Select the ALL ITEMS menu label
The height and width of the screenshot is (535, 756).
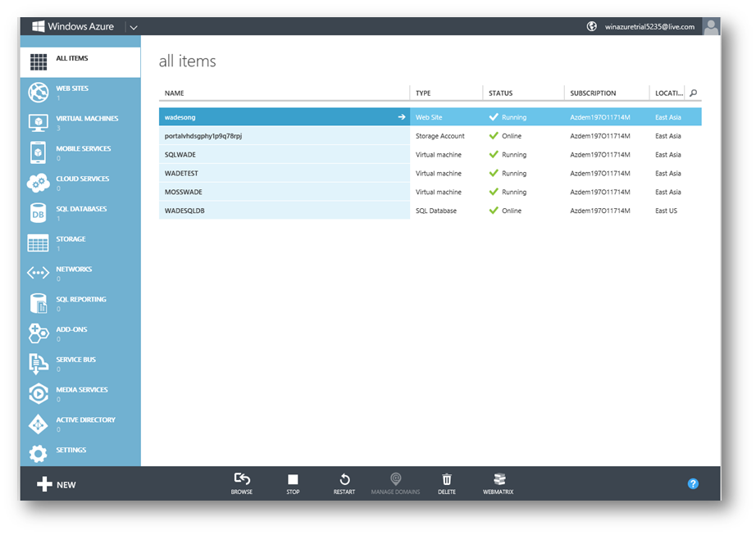click(x=72, y=58)
